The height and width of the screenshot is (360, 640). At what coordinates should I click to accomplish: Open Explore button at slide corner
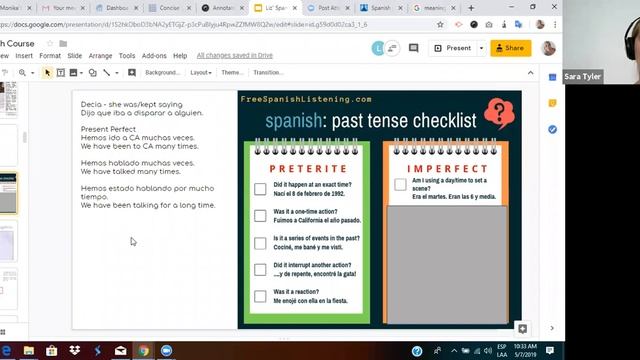tap(522, 329)
